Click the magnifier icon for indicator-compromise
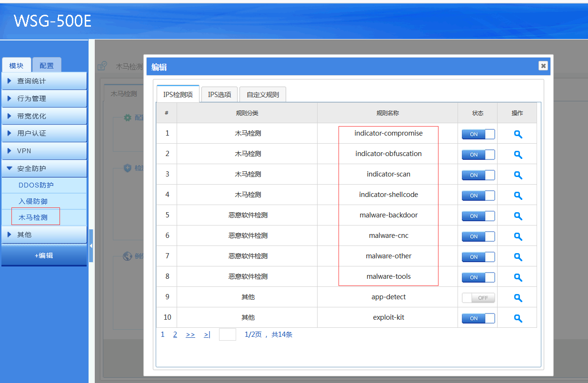This screenshot has width=588, height=383. pos(518,134)
